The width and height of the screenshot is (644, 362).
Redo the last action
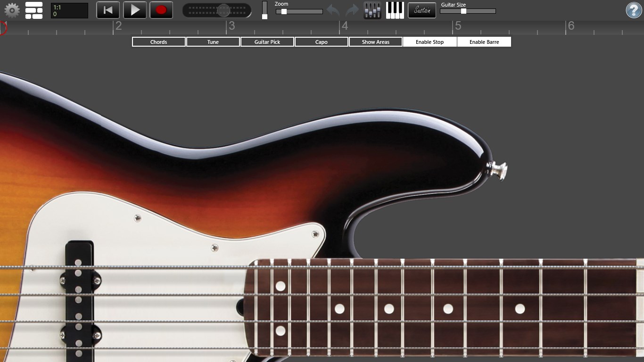click(352, 10)
